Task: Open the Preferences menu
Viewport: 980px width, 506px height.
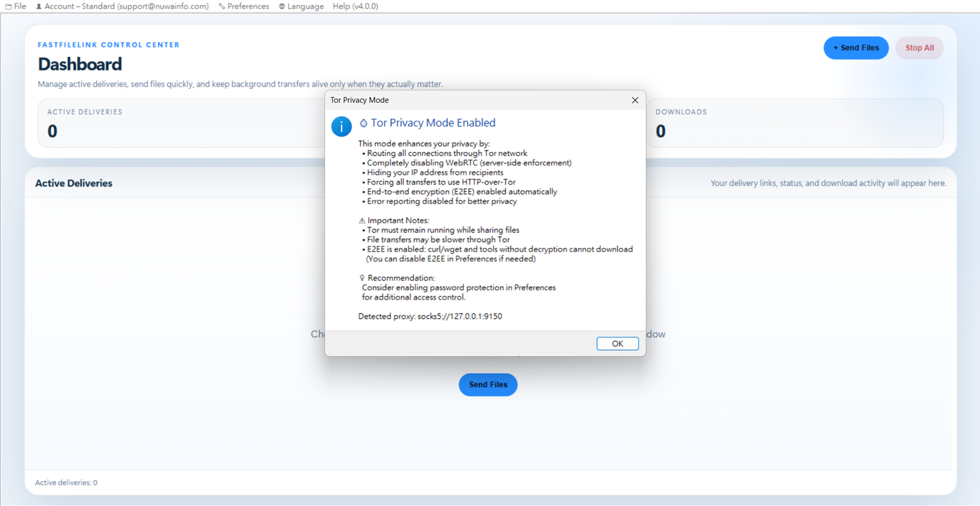Action: coord(244,6)
